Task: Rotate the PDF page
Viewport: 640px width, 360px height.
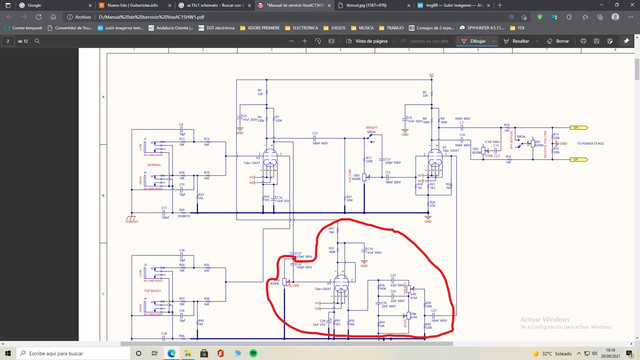Action: 318,41
